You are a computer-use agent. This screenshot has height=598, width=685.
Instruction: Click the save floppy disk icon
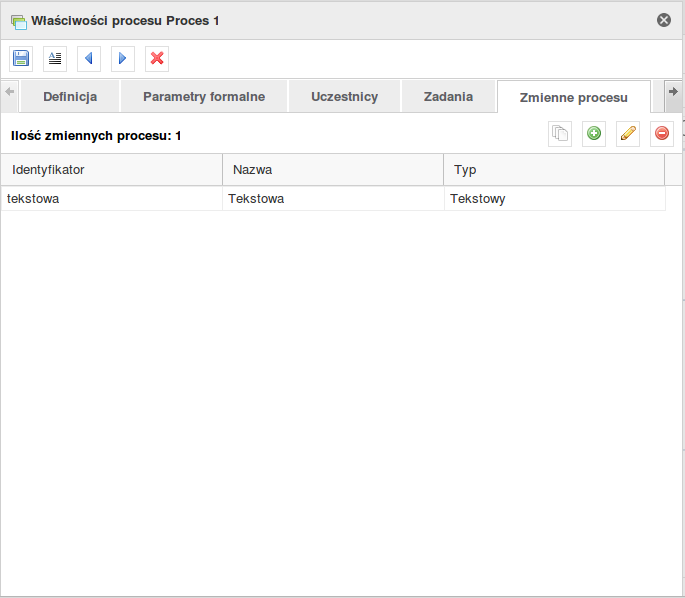[21, 59]
